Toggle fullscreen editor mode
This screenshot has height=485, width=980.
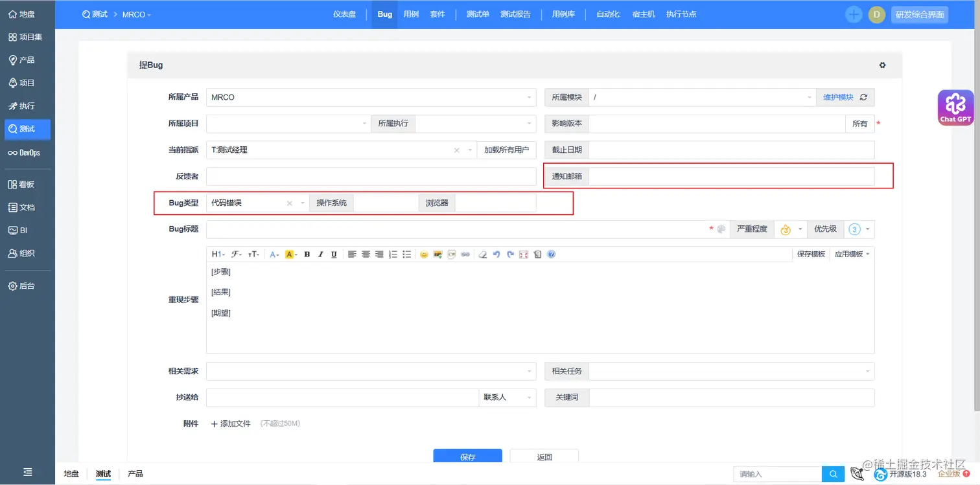click(524, 254)
